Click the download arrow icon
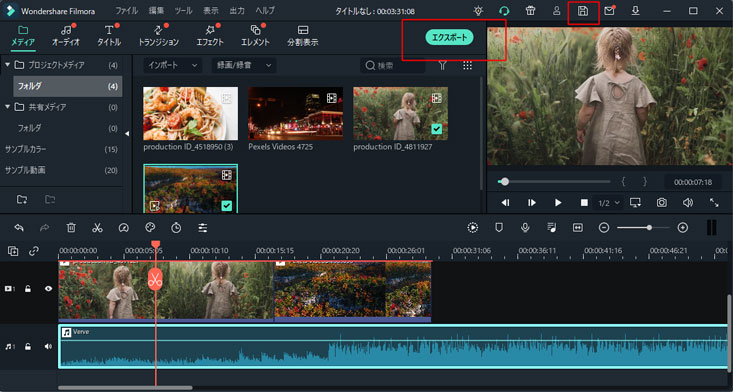This screenshot has width=733, height=392. tap(635, 11)
